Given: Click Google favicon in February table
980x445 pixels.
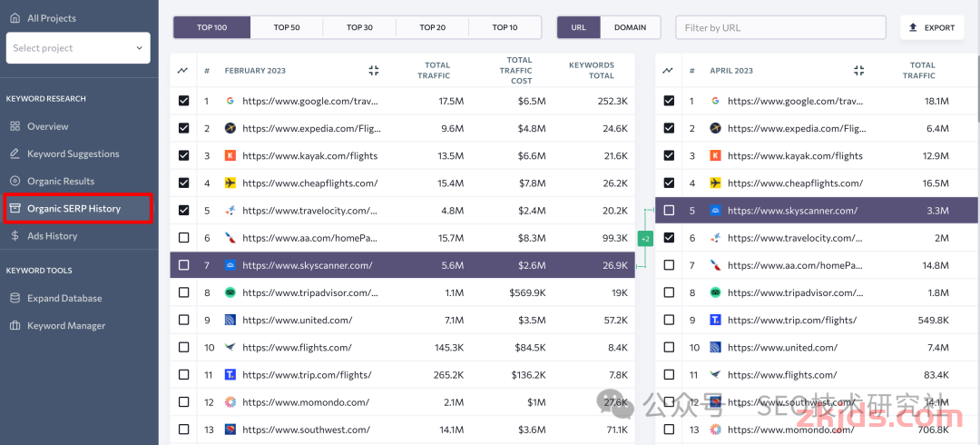Looking at the screenshot, I should [230, 101].
